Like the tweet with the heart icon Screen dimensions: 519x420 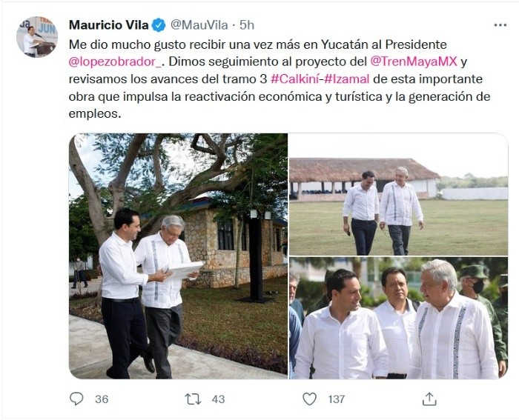(310, 399)
